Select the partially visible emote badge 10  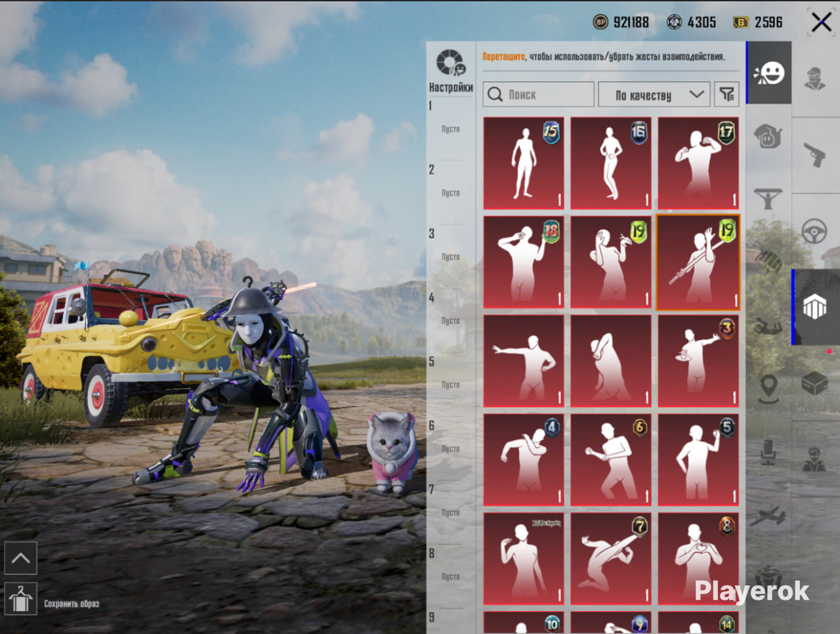click(x=524, y=623)
